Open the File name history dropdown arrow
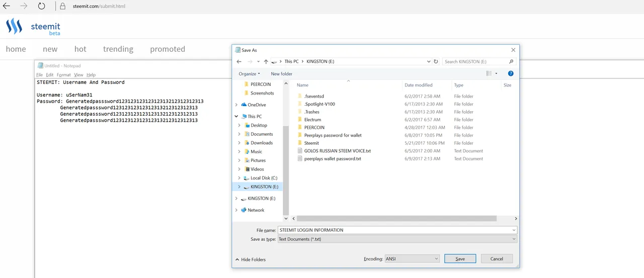This screenshot has height=278, width=644. click(514, 230)
